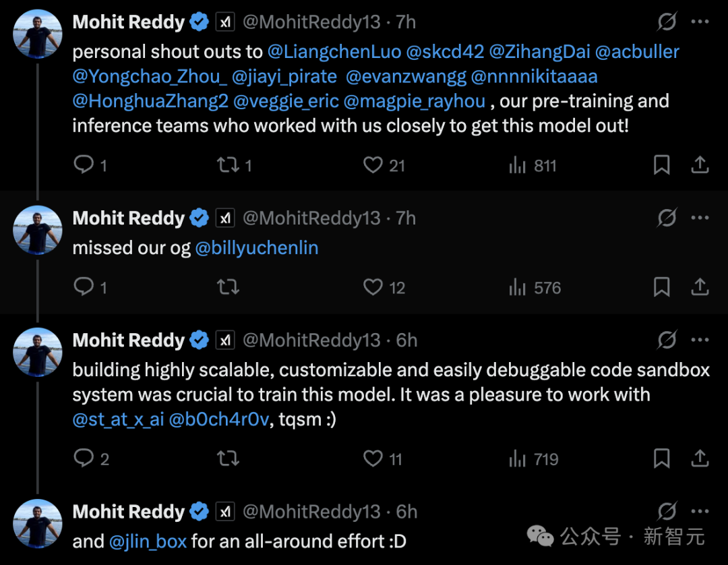Open more options on first tweet

coord(700,22)
